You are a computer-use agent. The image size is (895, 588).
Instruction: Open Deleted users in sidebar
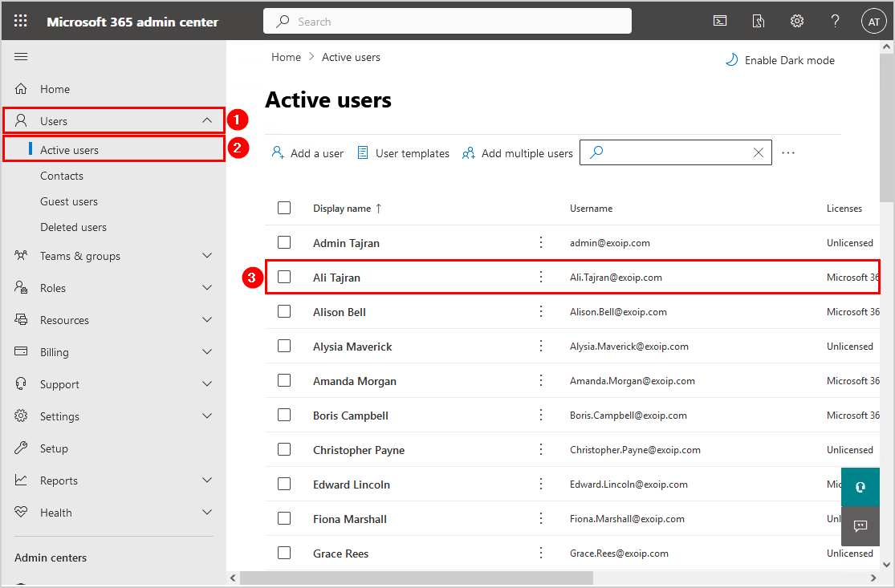[x=73, y=227]
